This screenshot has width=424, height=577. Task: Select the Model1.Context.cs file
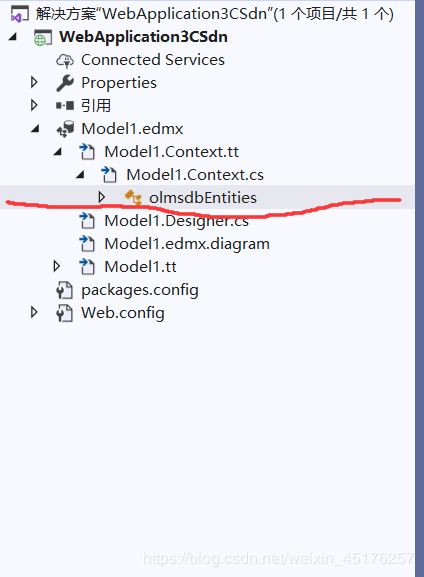195,175
